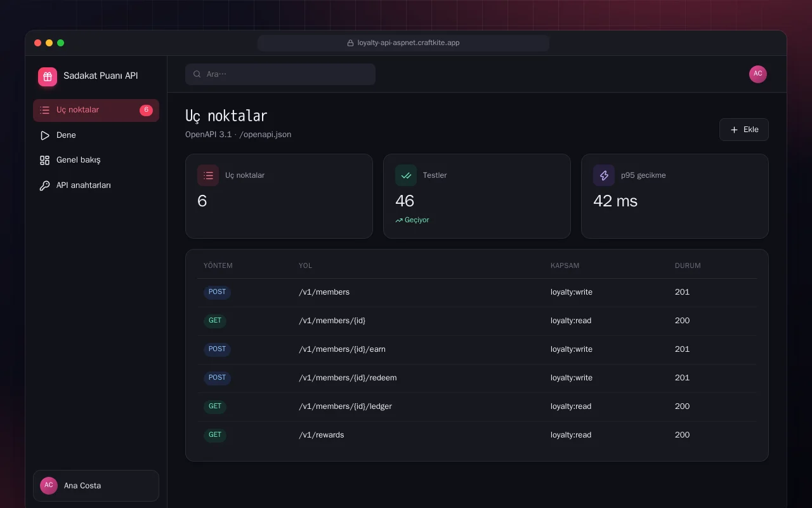812x508 pixels.
Task: Click the loyalty-api-aspnet.craftkite.app address bar
Action: [x=403, y=43]
